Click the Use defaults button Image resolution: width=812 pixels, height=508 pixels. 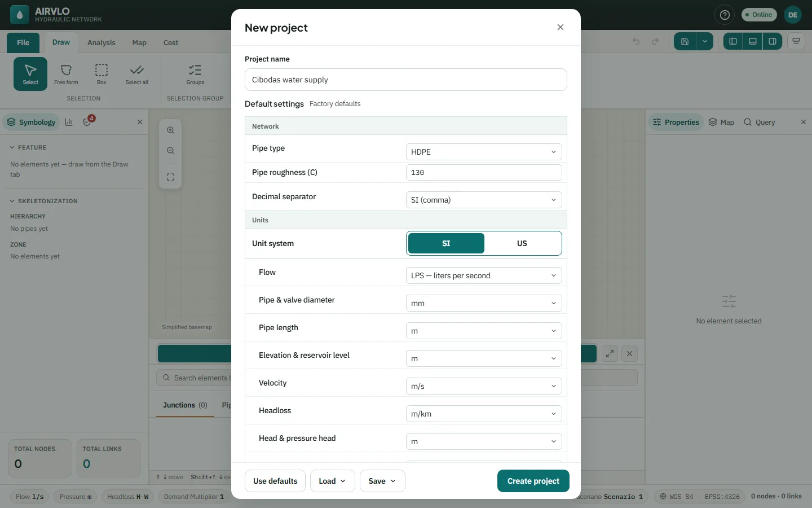click(x=275, y=481)
